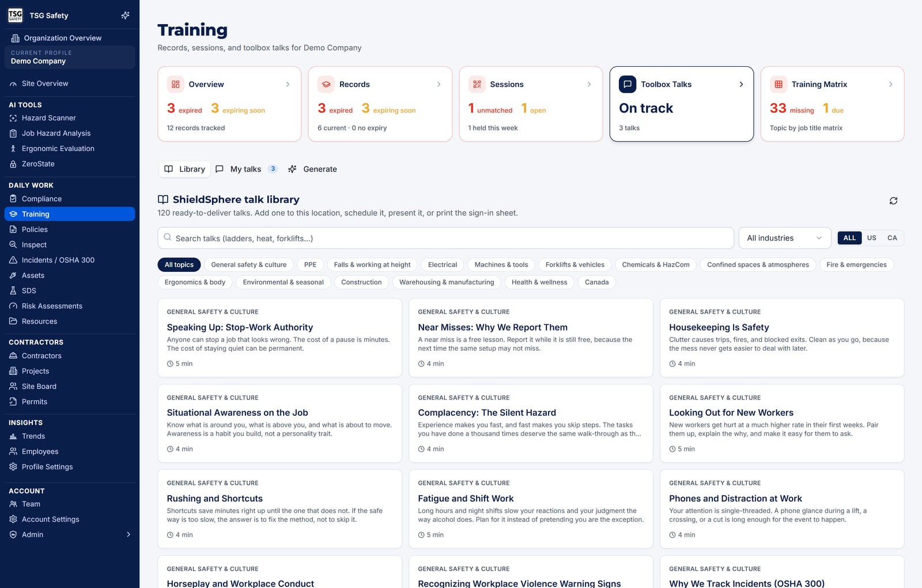Click the Compliance sidebar icon
Image resolution: width=922 pixels, height=588 pixels.
(x=13, y=199)
